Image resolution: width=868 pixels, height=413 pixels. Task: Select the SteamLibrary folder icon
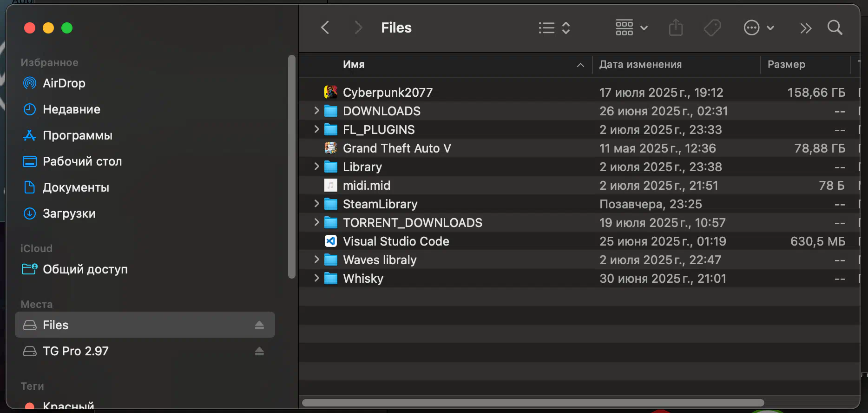point(331,204)
